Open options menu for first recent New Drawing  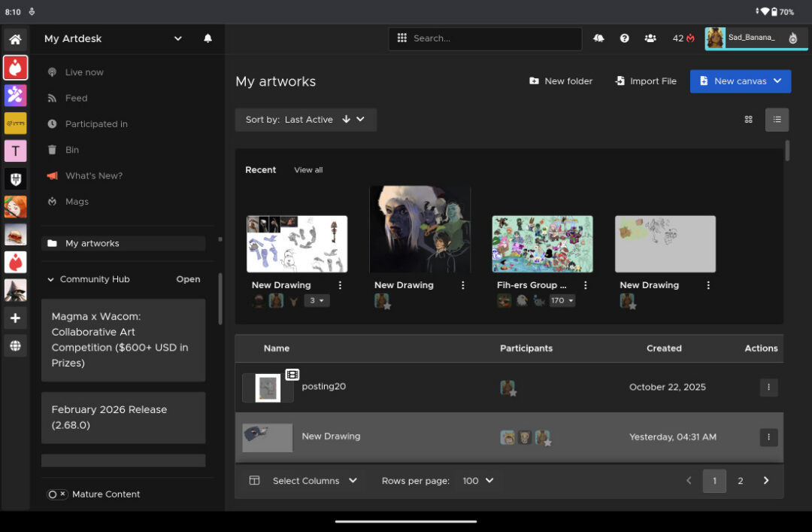pyautogui.click(x=340, y=285)
